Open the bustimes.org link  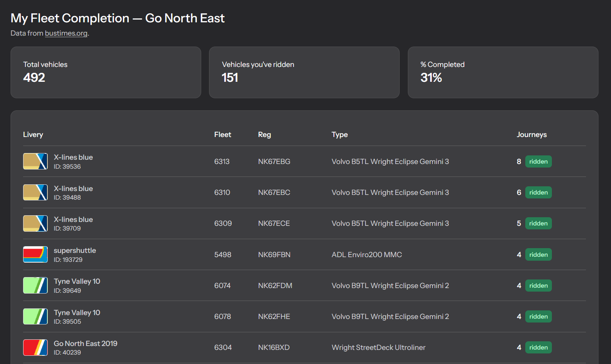[66, 33]
